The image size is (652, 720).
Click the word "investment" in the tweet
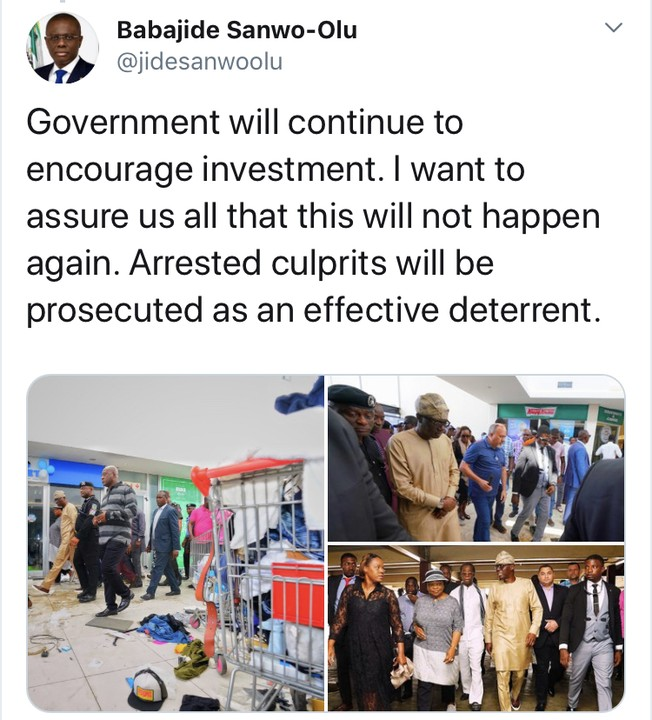click(x=288, y=169)
